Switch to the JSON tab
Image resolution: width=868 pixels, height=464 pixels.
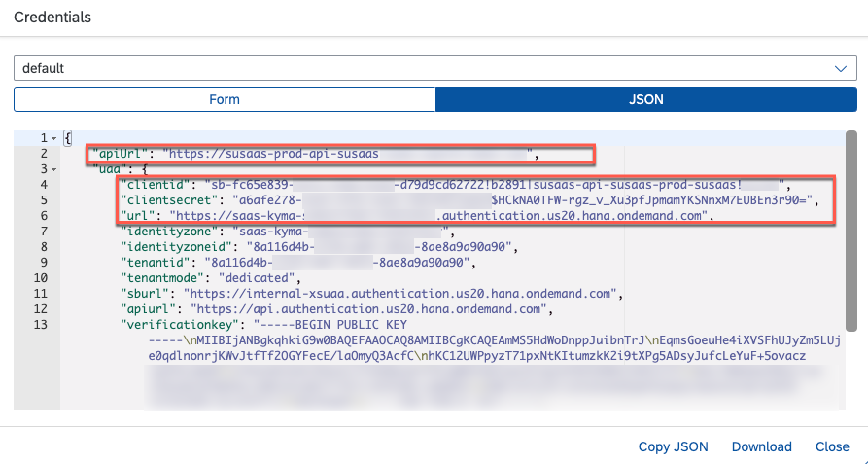click(646, 99)
